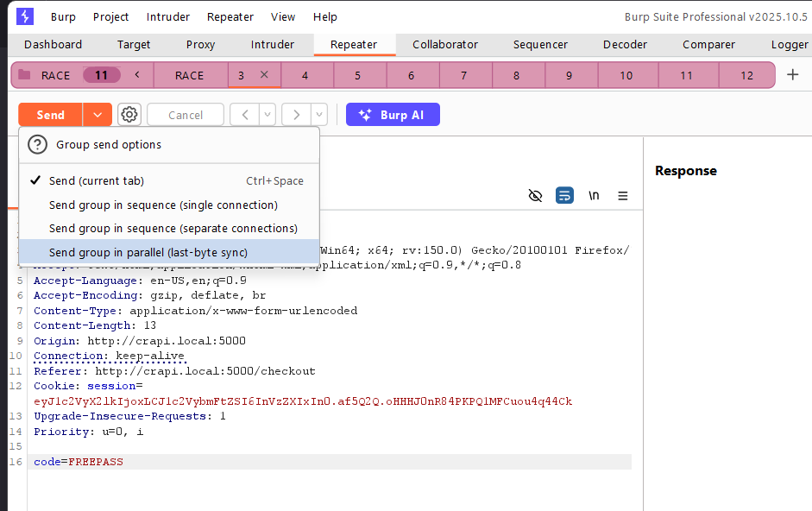Click the Cancel button
The image size is (812, 511).
[x=186, y=115]
